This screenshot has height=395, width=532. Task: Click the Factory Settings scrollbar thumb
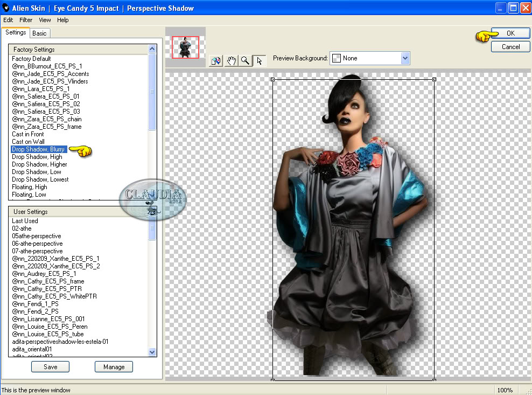(x=152, y=92)
